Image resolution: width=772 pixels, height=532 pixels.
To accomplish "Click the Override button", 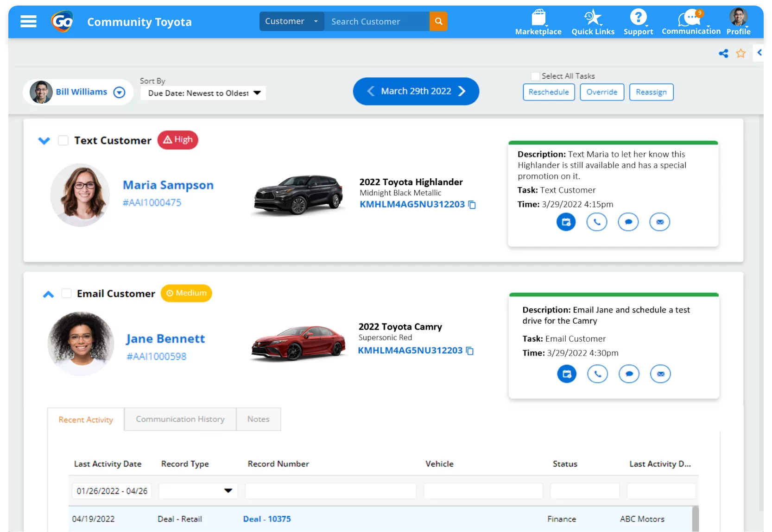I will pos(601,92).
